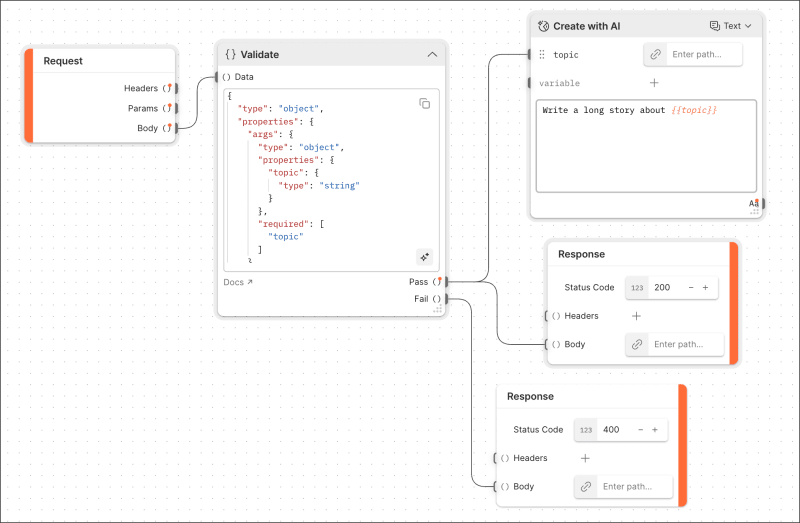Click the resize grip of Validate node
The height and width of the screenshot is (523, 800).
tap(437, 309)
